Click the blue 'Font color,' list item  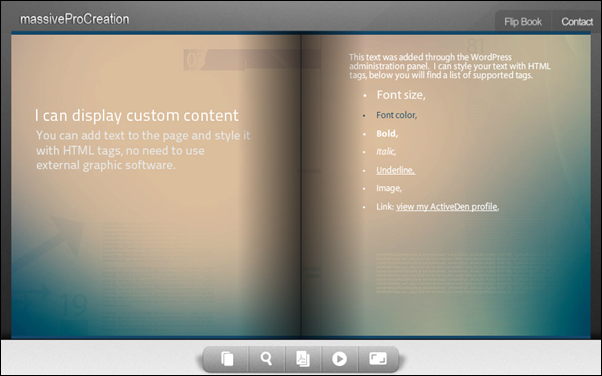(397, 115)
